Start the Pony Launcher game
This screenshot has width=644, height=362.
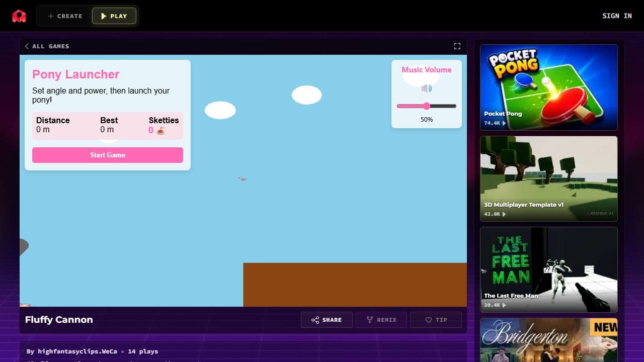(x=108, y=155)
